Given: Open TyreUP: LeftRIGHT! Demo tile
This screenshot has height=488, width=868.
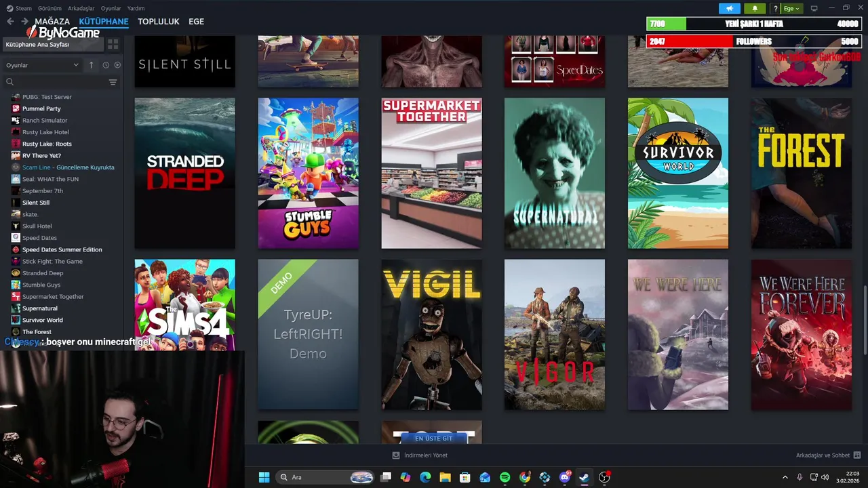Looking at the screenshot, I should [308, 335].
